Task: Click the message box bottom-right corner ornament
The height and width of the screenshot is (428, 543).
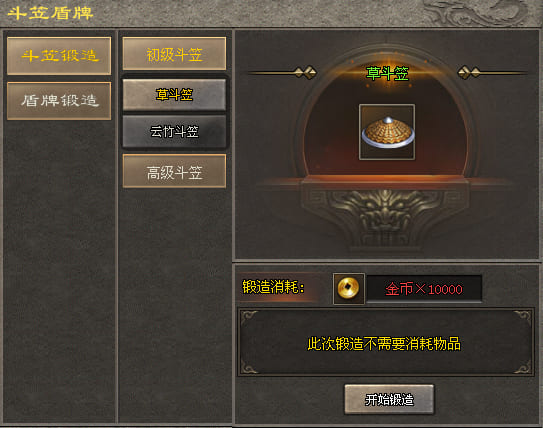Action: point(522,366)
